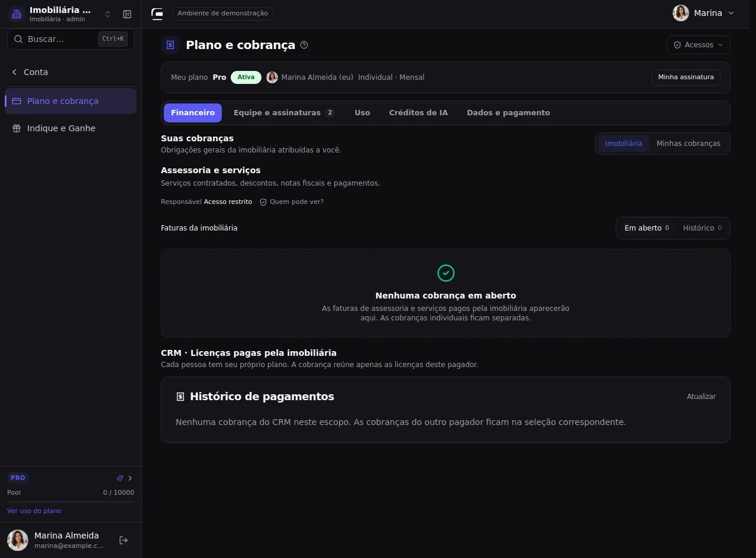Click the app logo in top bar

(x=157, y=14)
